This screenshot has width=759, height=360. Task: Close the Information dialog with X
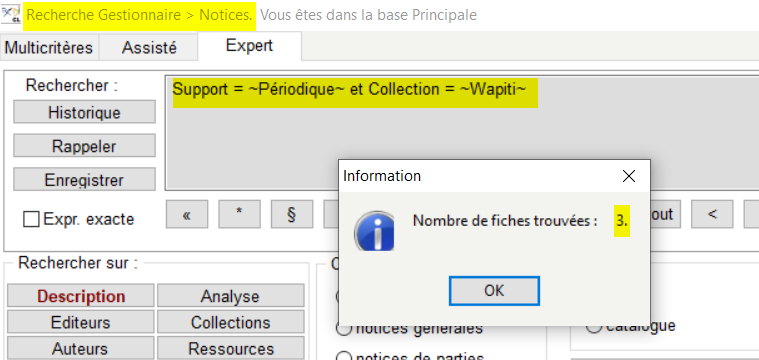click(x=628, y=176)
